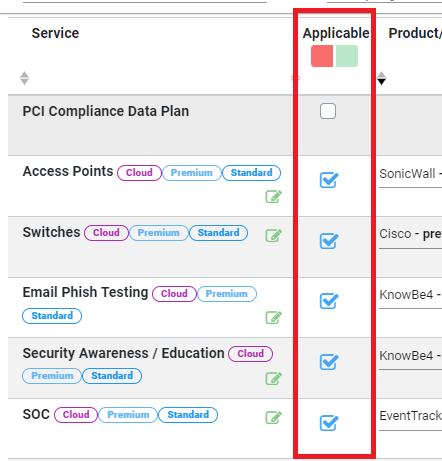Open the EventTrack product dropdown
The image size is (442, 461).
pyautogui.click(x=410, y=417)
